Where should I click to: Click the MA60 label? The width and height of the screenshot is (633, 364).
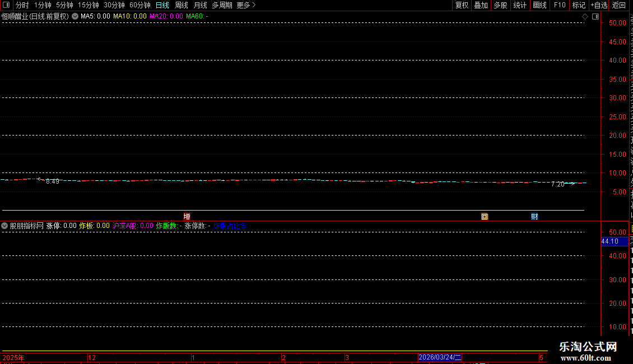pos(197,16)
